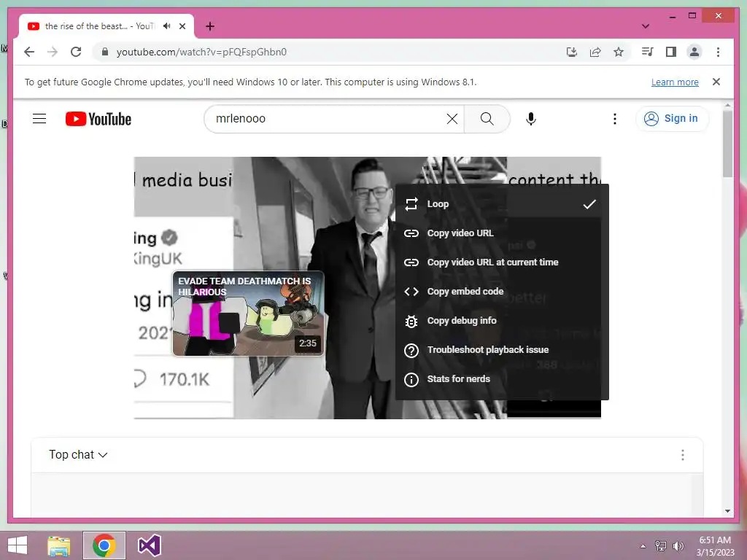Share this page icon in address bar

pos(595,52)
